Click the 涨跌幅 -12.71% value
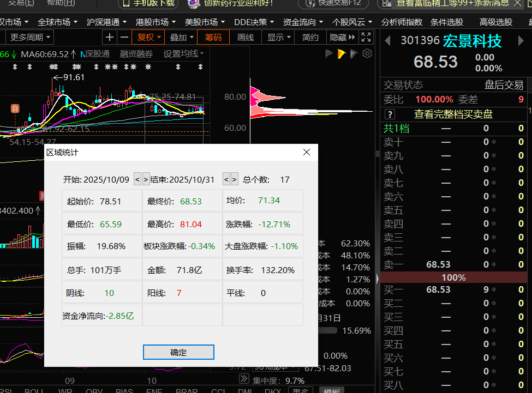The image size is (532, 393). click(274, 224)
